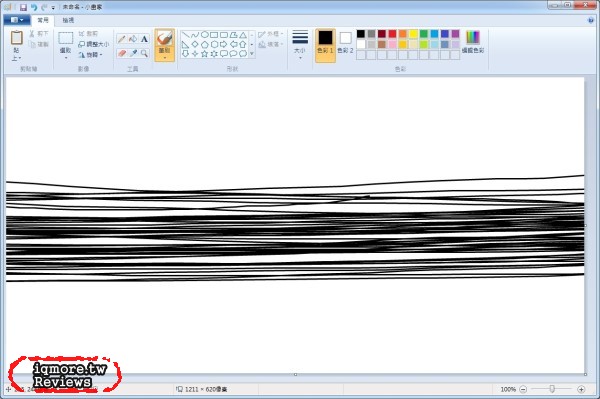Screen dimensions: 600x399
Task: Select the Curve shape
Action: pyautogui.click(x=195, y=35)
